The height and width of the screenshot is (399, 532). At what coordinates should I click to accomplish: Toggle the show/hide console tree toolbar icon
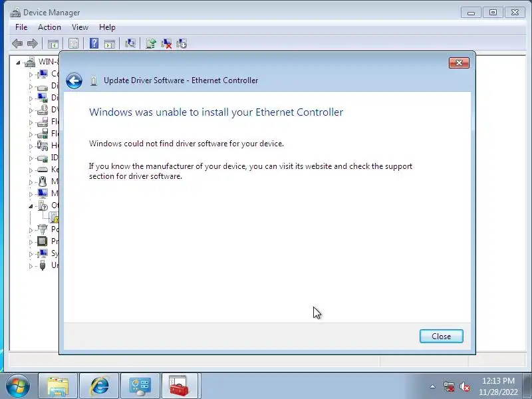coord(53,43)
